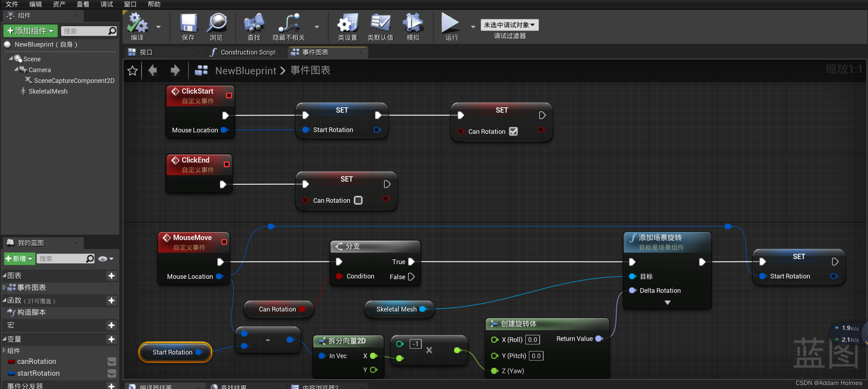Check Can Rotation in ClickEnd SET node
The image size is (868, 389).
click(x=358, y=200)
